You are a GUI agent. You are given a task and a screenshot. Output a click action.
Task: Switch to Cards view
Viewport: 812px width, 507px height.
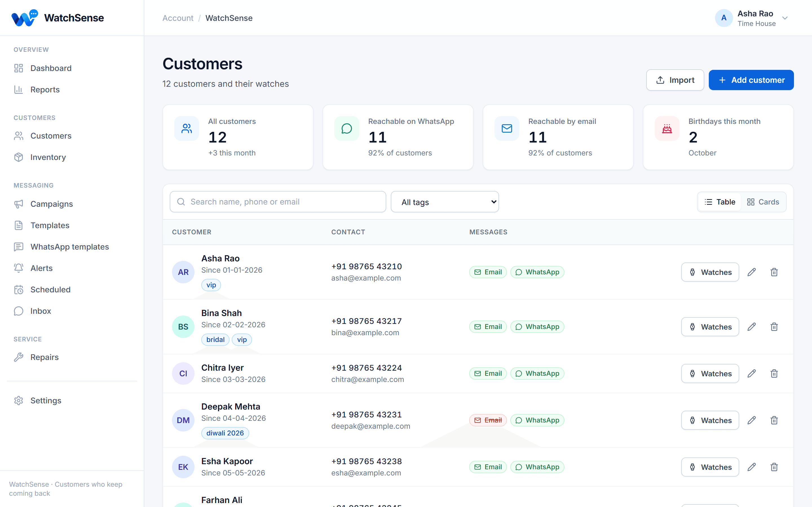coord(763,202)
